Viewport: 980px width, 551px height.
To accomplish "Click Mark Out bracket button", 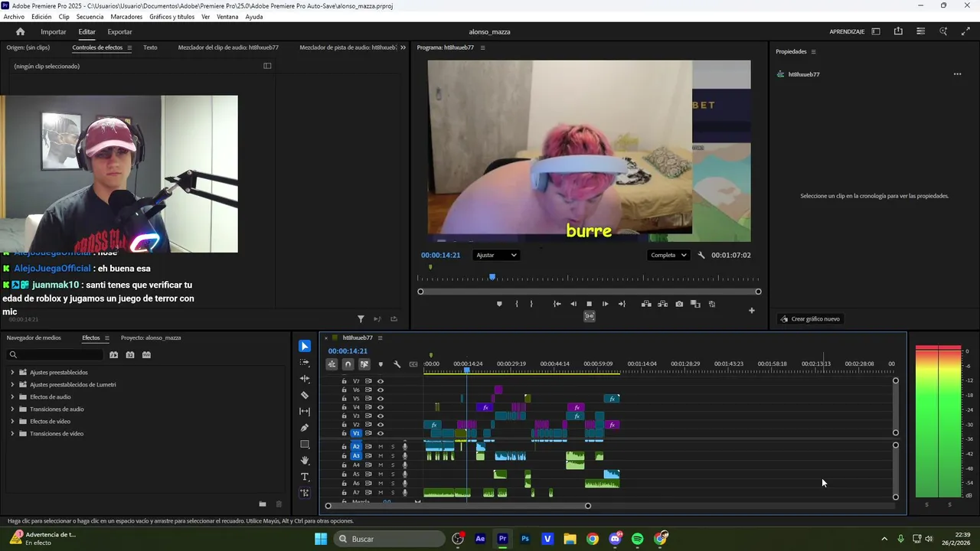I will [x=533, y=304].
